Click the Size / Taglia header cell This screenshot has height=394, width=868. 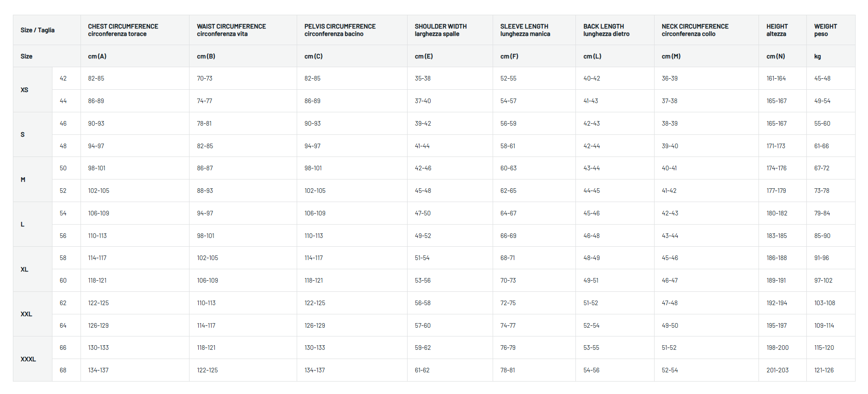coord(38,30)
